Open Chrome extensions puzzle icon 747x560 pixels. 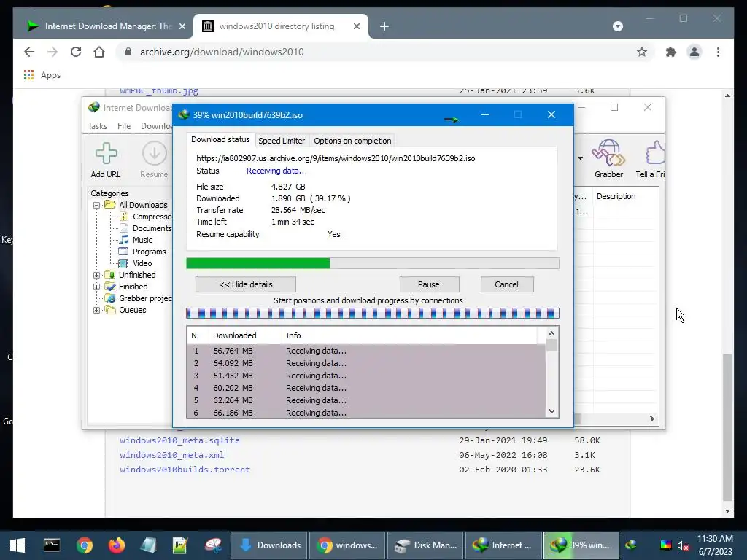click(671, 52)
